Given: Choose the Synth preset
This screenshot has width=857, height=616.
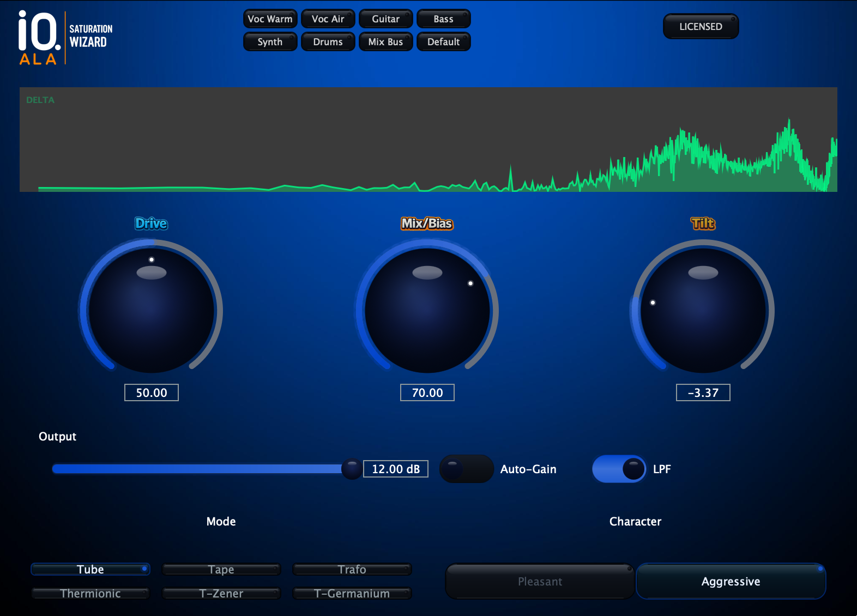Looking at the screenshot, I should tap(270, 42).
